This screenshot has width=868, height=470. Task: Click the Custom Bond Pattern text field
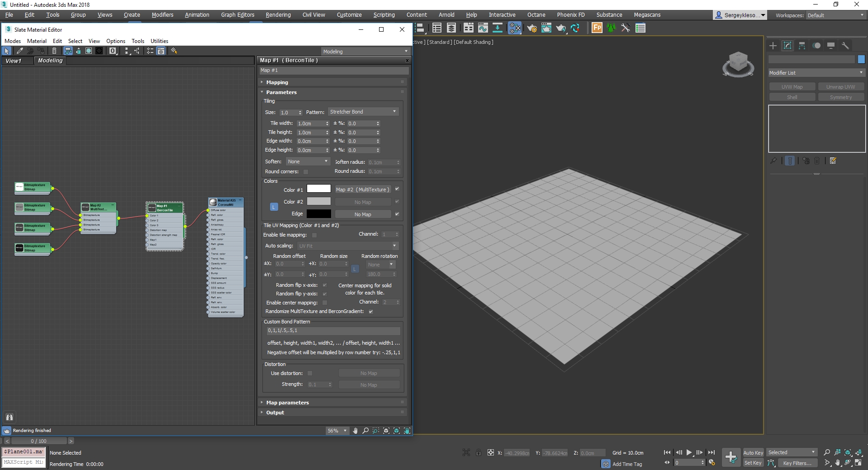pyautogui.click(x=333, y=331)
